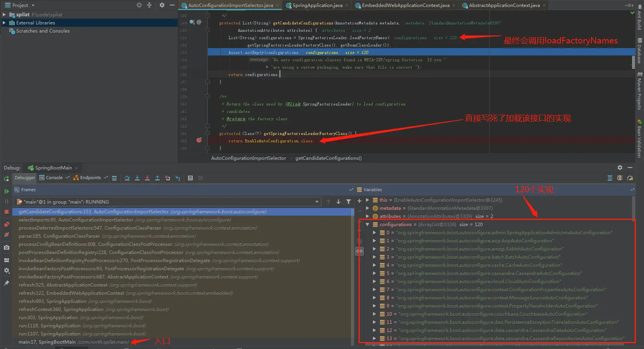Viewport: 644px width, 349px height.
Task: Open Bean Validation side panel
Action: coord(639,138)
